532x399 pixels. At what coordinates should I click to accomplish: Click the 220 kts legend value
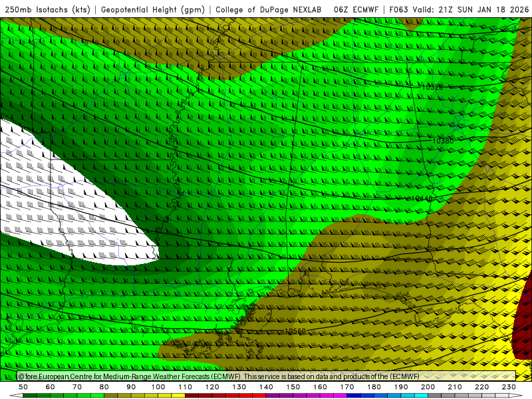click(x=481, y=387)
